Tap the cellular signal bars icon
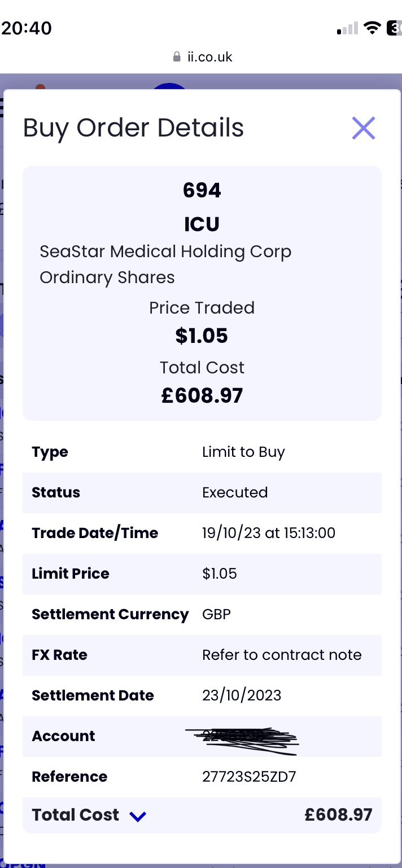 [x=347, y=28]
